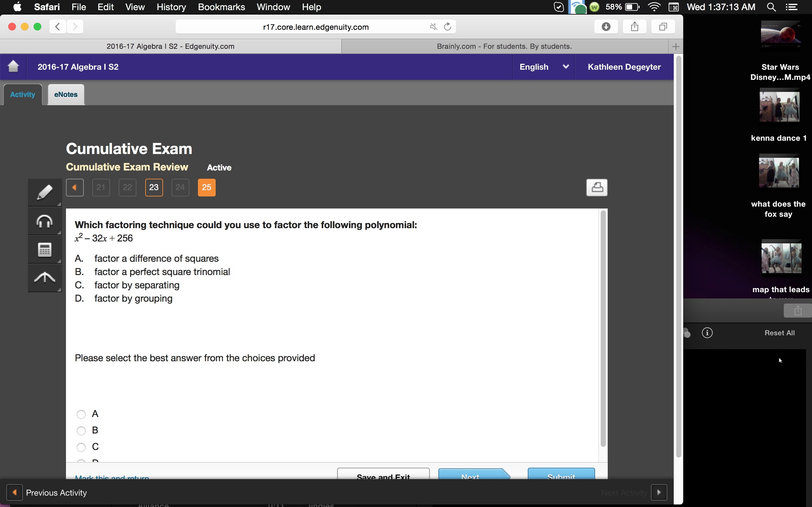Select answer choice A radio button
The height and width of the screenshot is (507, 812).
pos(81,414)
